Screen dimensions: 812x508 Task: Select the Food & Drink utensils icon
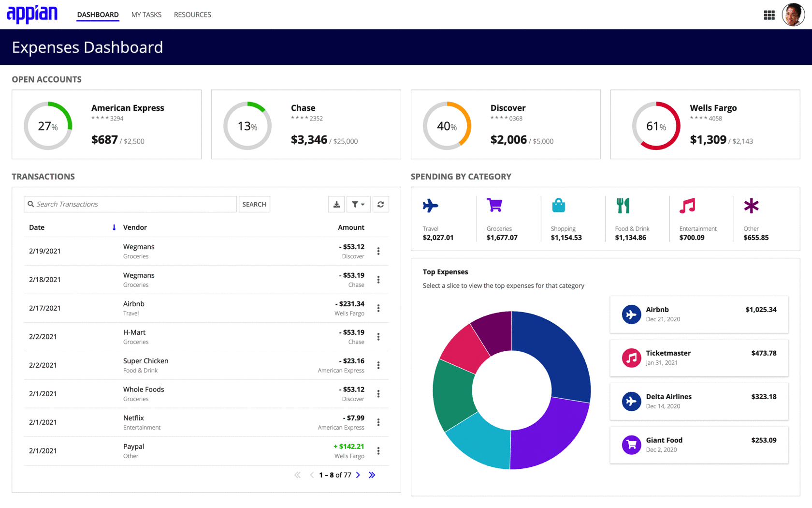tap(623, 206)
